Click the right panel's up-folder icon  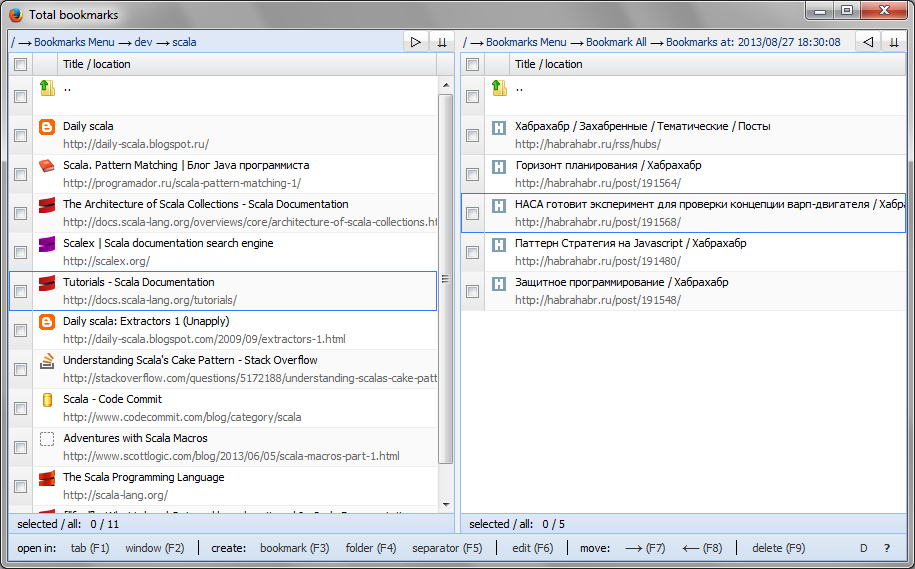(499, 88)
